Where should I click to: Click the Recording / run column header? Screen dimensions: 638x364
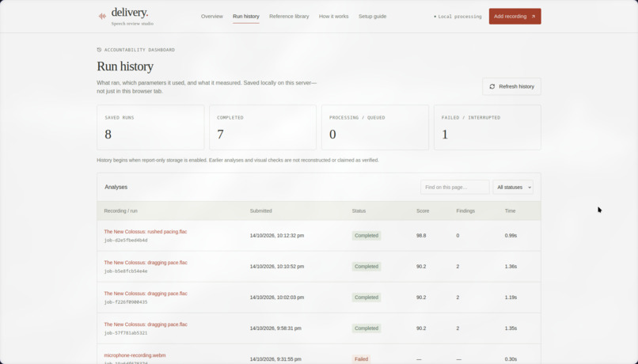click(x=121, y=211)
